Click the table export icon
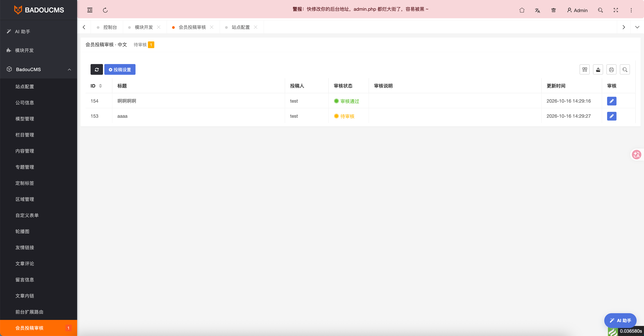The image size is (644, 336). click(598, 70)
